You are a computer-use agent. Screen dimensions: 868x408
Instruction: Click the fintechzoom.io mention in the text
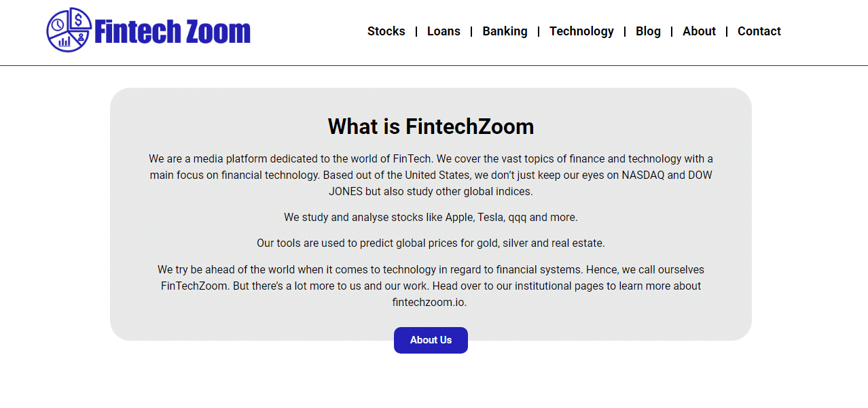tap(427, 302)
